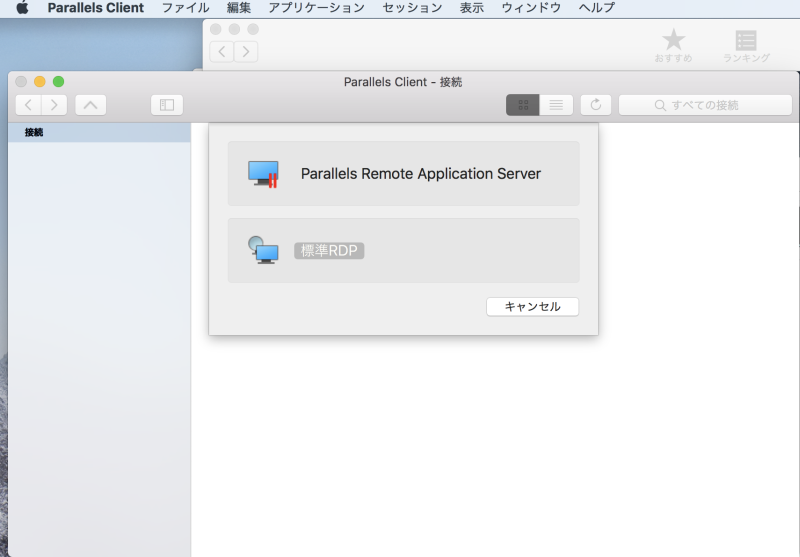Click the Remote Application Server monitor icon
The height and width of the screenshot is (557, 800).
pyautogui.click(x=263, y=174)
